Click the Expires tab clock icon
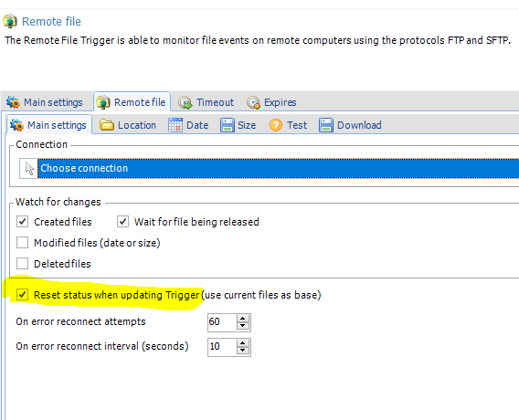 click(x=253, y=102)
